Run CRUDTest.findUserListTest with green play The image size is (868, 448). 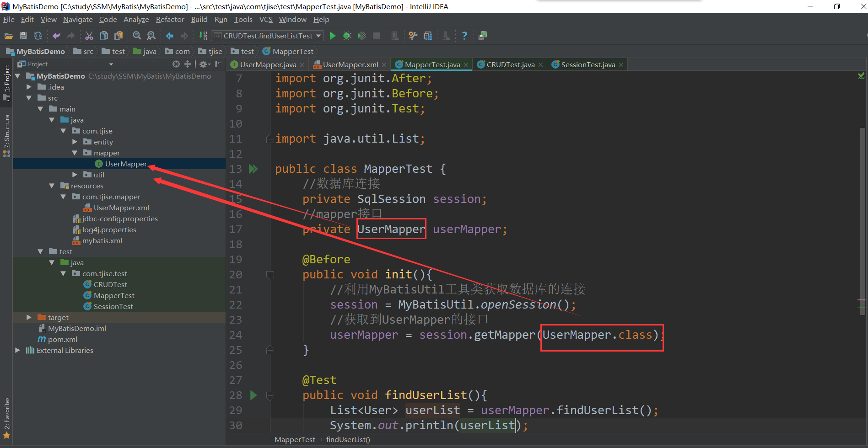tap(333, 36)
